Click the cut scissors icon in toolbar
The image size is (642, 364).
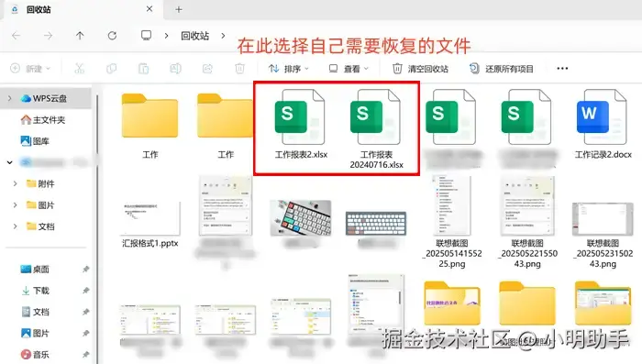80,69
